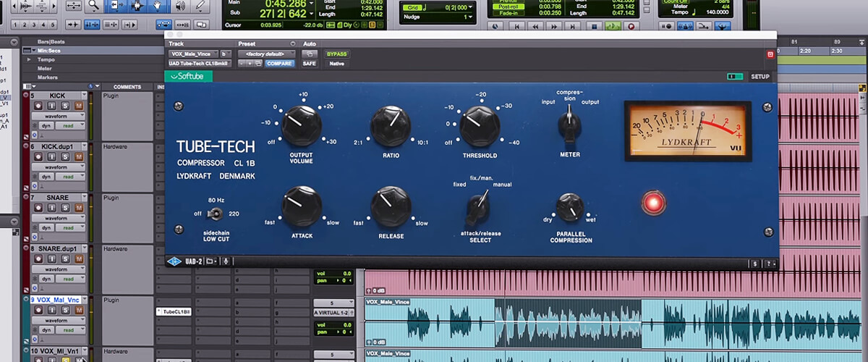The width and height of the screenshot is (868, 362).
Task: Click the Release knob
Action: (x=391, y=206)
